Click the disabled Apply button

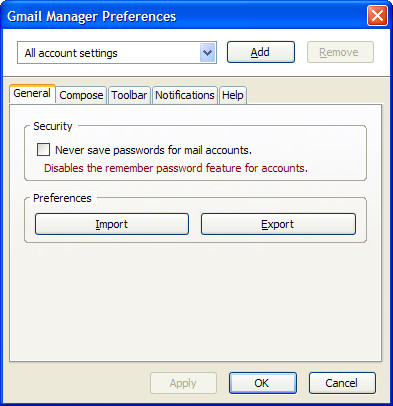click(x=183, y=383)
